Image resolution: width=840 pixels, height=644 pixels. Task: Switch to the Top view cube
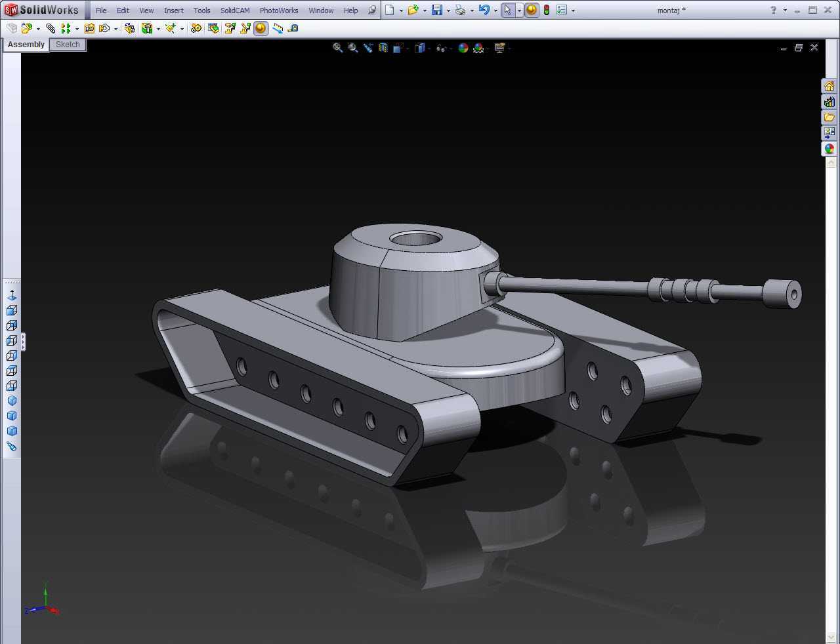(12, 371)
